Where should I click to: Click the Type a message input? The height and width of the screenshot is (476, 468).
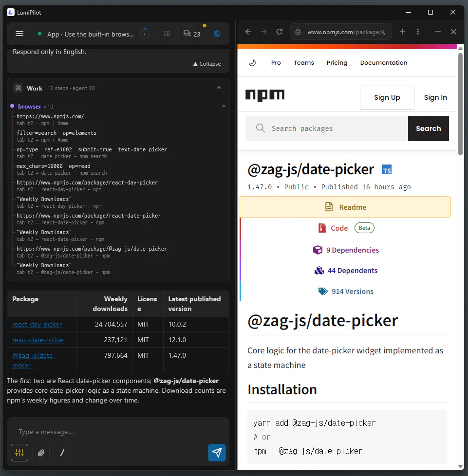click(x=118, y=432)
